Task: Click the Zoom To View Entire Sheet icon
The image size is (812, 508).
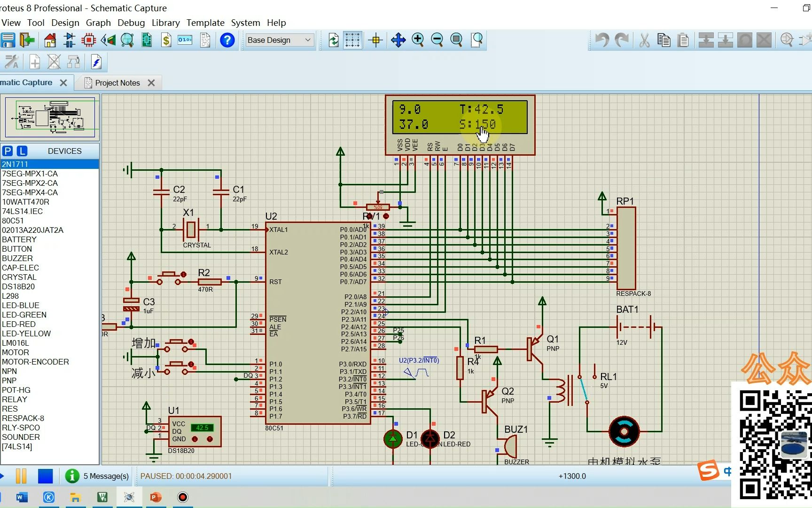Action: pyautogui.click(x=456, y=40)
